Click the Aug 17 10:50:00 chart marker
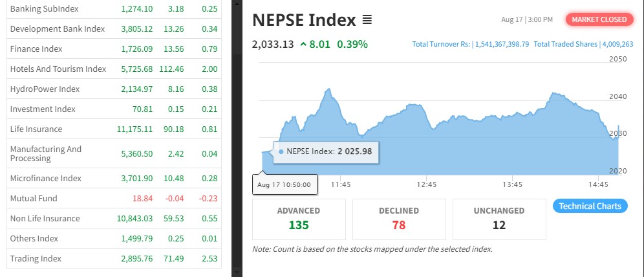The width and height of the screenshot is (644, 277). (284, 184)
